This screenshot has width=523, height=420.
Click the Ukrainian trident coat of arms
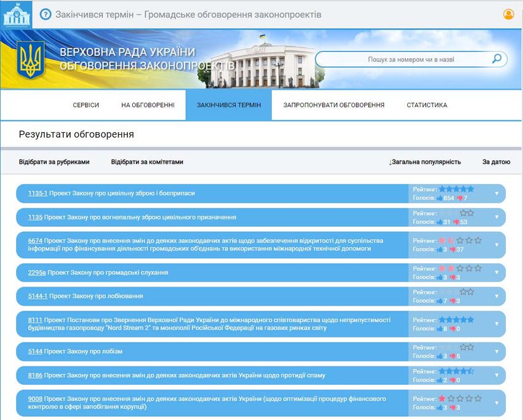click(30, 60)
